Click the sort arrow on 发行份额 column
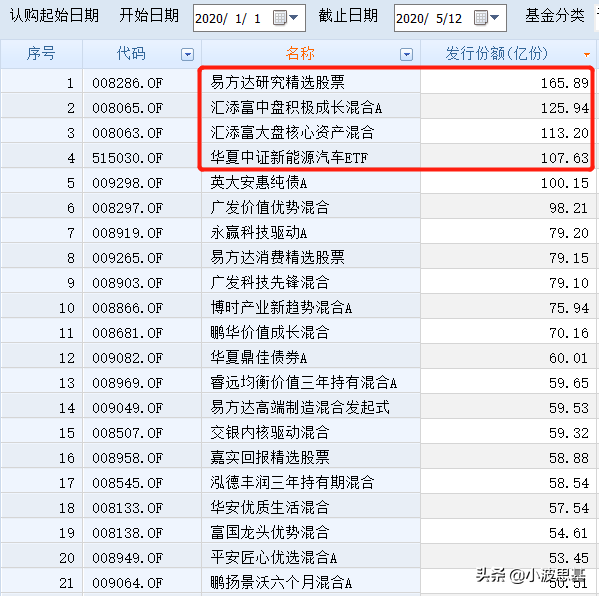599x596 pixels. [x=587, y=55]
